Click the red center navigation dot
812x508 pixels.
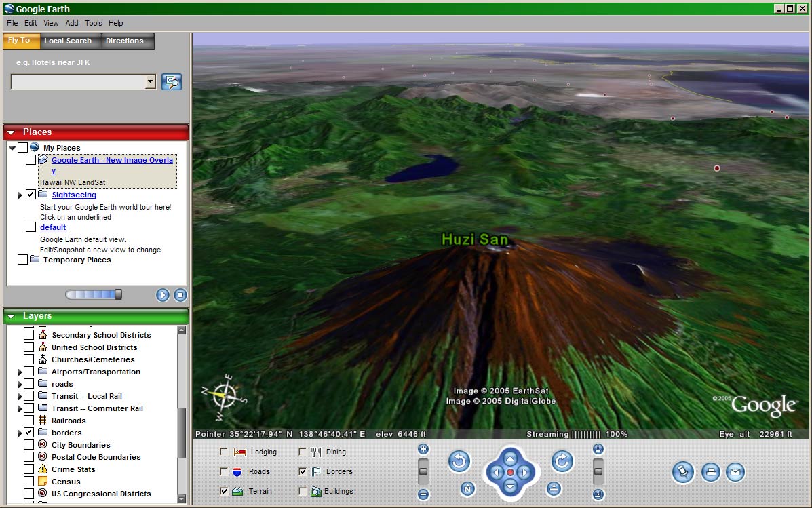510,472
